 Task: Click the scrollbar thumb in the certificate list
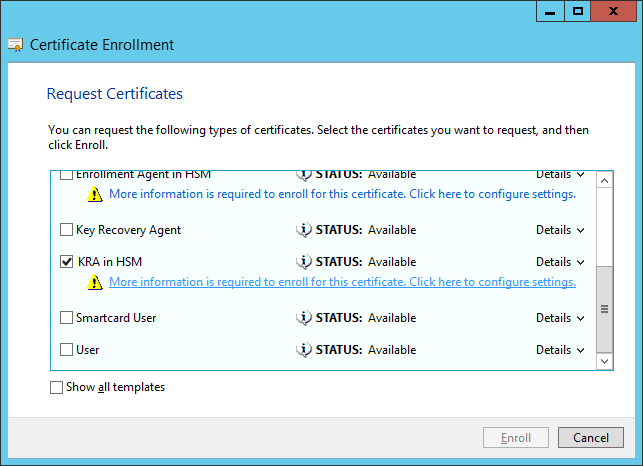(x=604, y=308)
